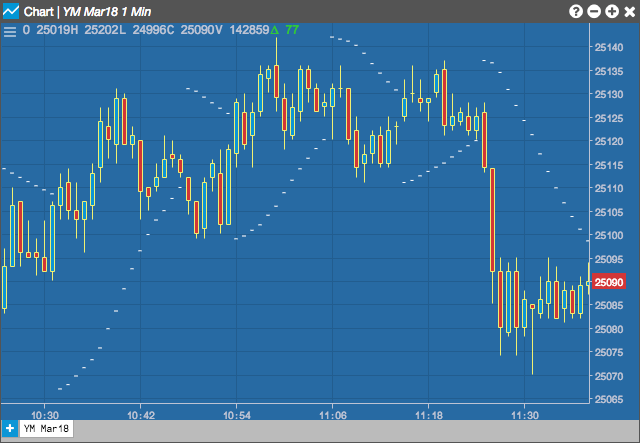Click the 25140 price axis label
The width and height of the screenshot is (640, 443).
tap(609, 47)
